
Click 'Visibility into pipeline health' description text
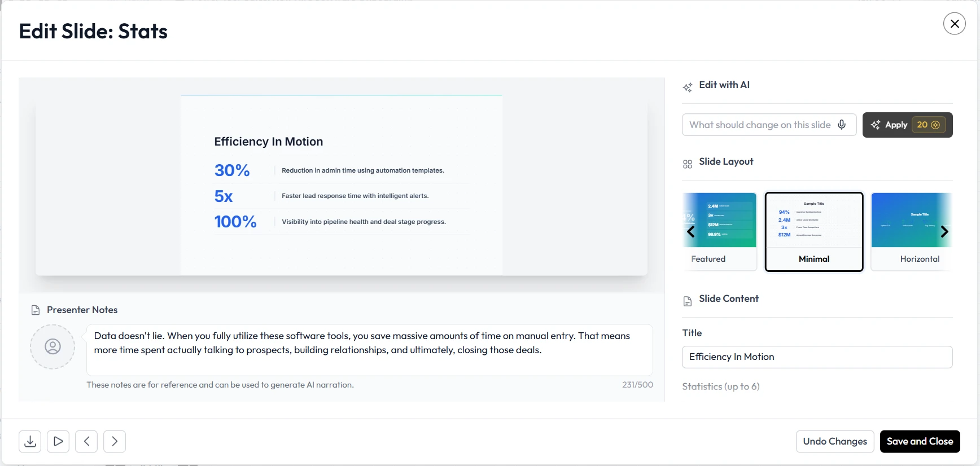364,222
